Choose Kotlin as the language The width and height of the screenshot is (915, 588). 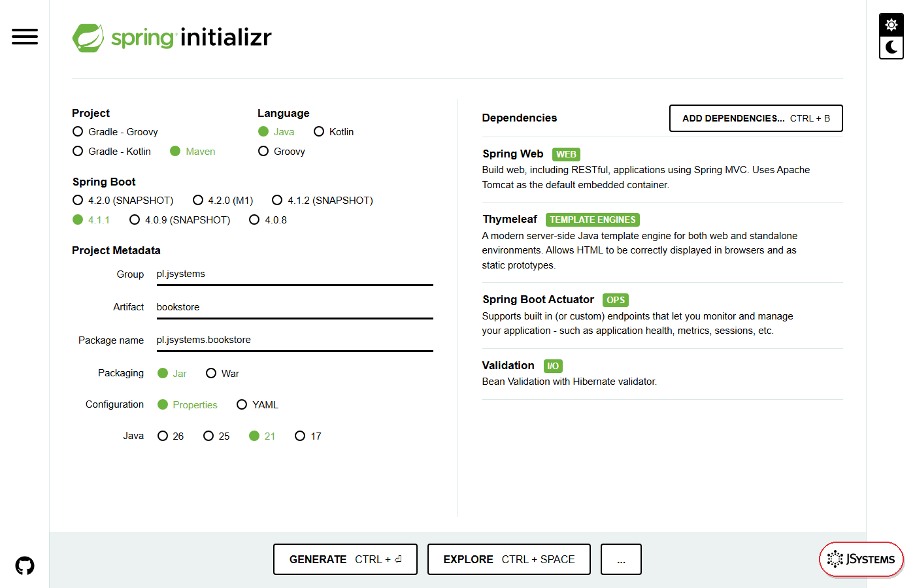pyautogui.click(x=334, y=132)
